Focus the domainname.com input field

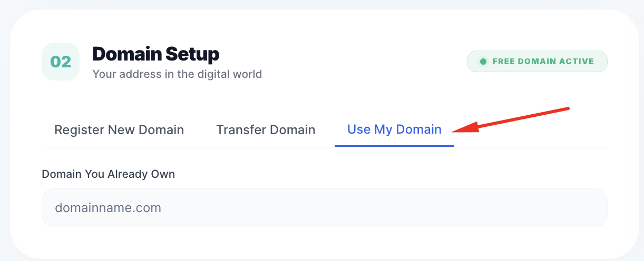tap(324, 208)
